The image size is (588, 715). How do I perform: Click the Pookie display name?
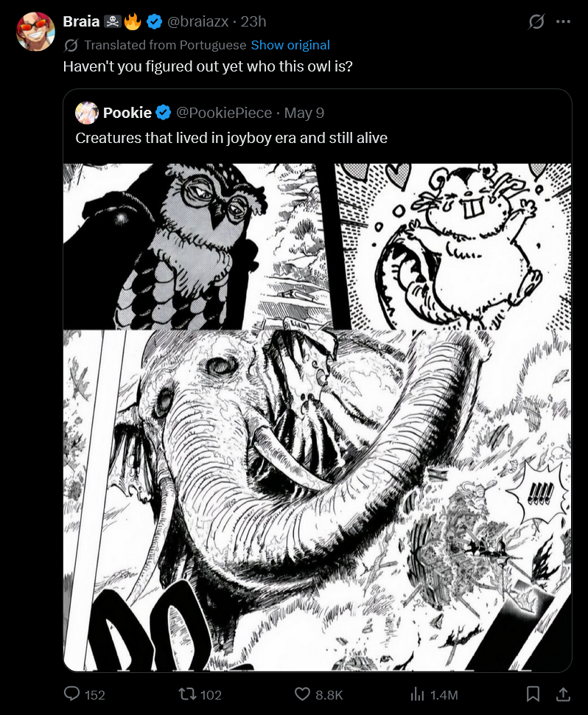pyautogui.click(x=127, y=113)
